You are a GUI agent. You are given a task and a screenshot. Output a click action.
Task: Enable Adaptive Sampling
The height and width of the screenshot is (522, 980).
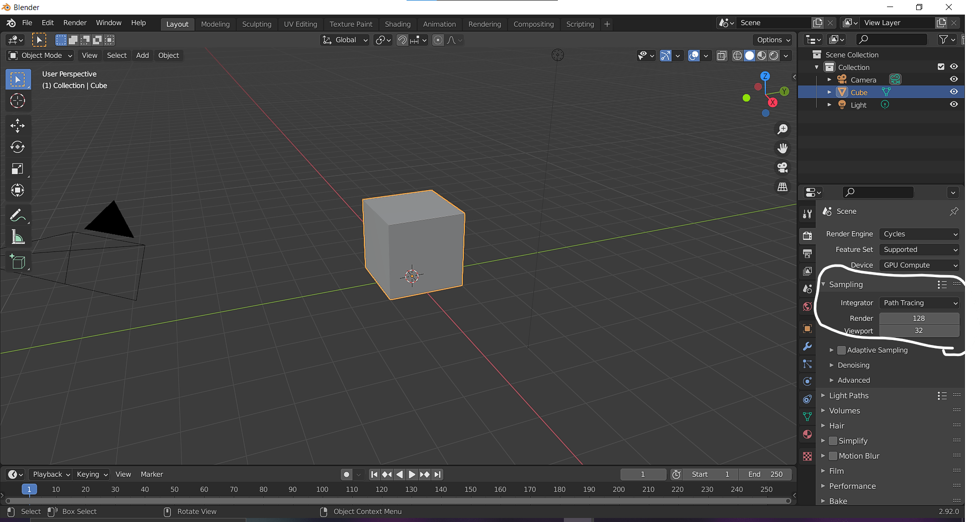point(841,350)
